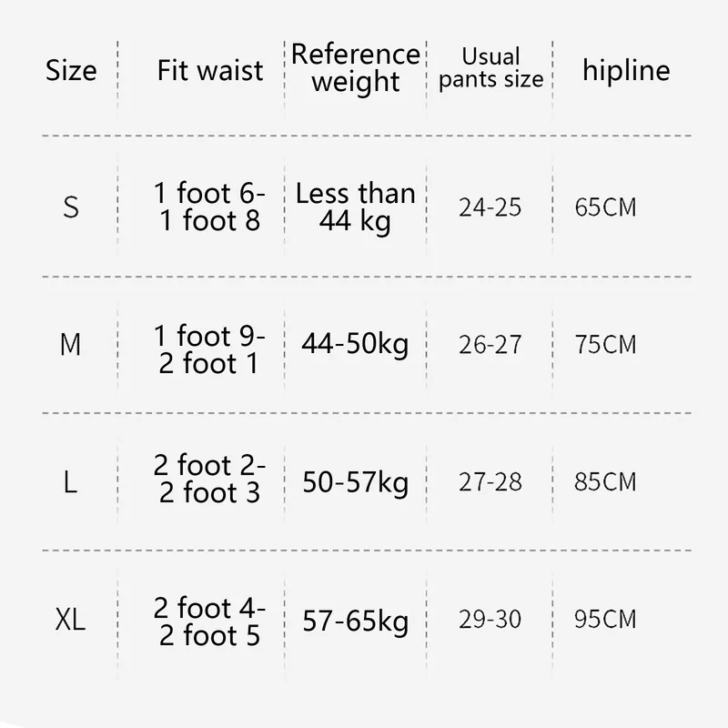Click the Fit waist column header
The height and width of the screenshot is (728, 728).
210,70
